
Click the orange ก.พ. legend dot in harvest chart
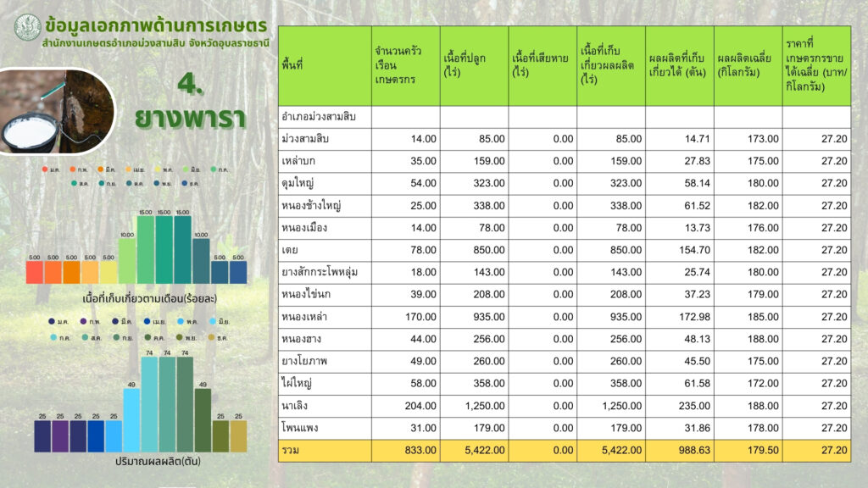tap(72, 169)
